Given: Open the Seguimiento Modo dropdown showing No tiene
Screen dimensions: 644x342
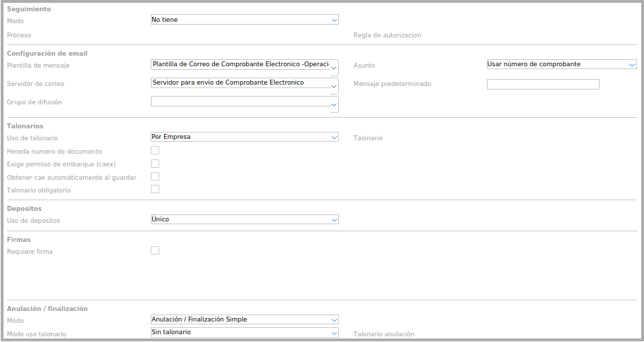Looking at the screenshot, I should (244, 20).
